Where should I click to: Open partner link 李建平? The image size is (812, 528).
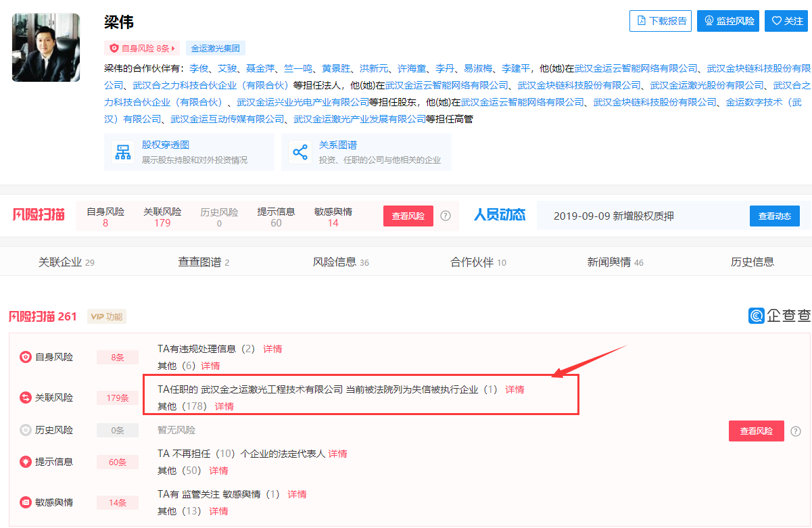(516, 69)
